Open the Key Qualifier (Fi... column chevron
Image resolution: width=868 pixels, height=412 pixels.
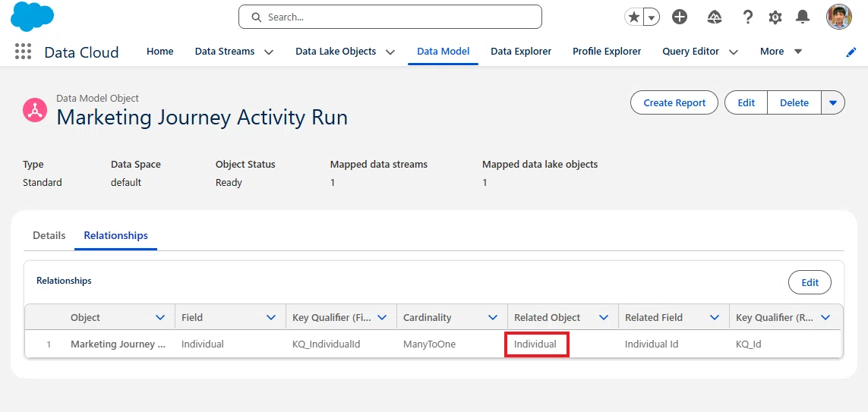(382, 317)
